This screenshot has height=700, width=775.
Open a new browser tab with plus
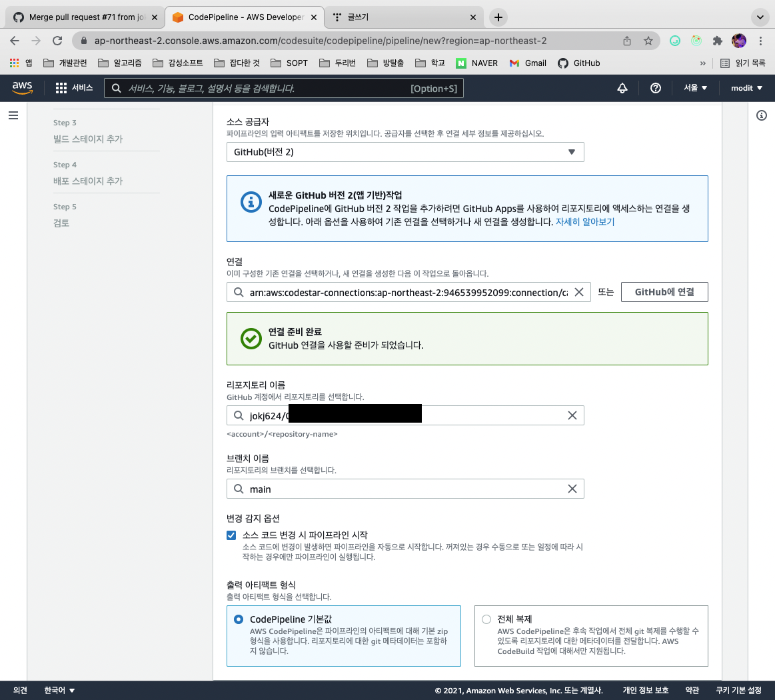(x=498, y=17)
